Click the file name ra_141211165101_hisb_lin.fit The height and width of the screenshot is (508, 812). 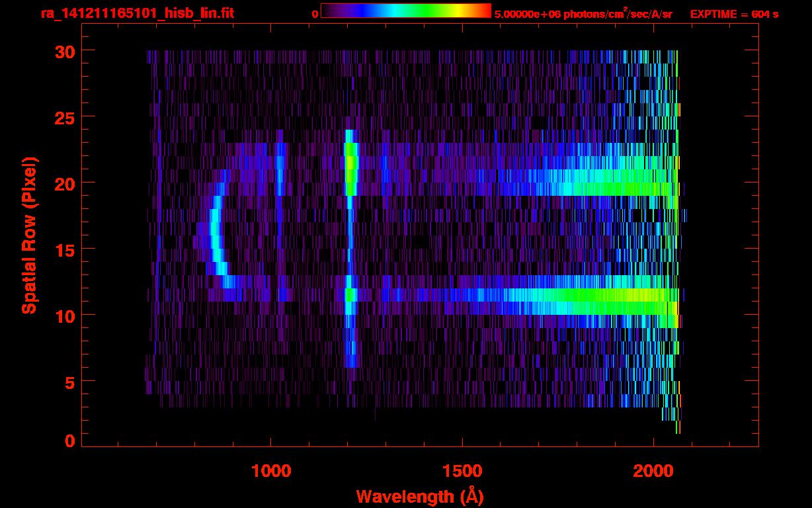[x=137, y=13]
